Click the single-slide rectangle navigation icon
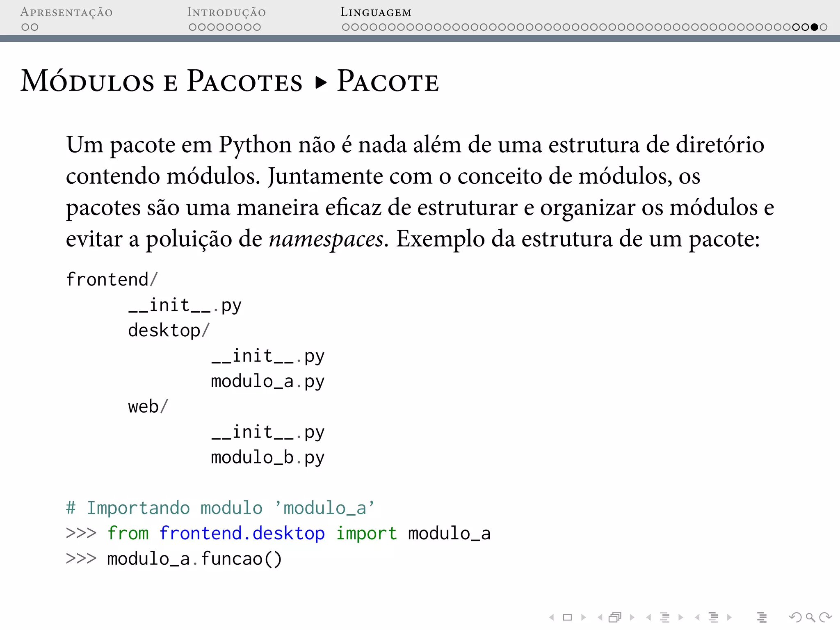This screenshot has height=630, width=840. coord(567,617)
